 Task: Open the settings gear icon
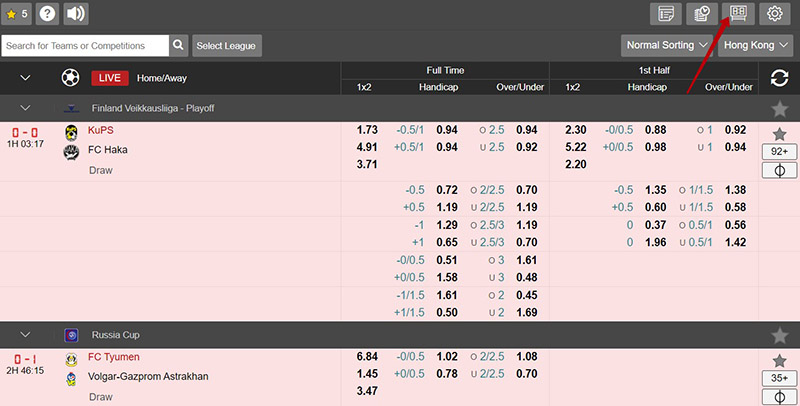[x=774, y=14]
